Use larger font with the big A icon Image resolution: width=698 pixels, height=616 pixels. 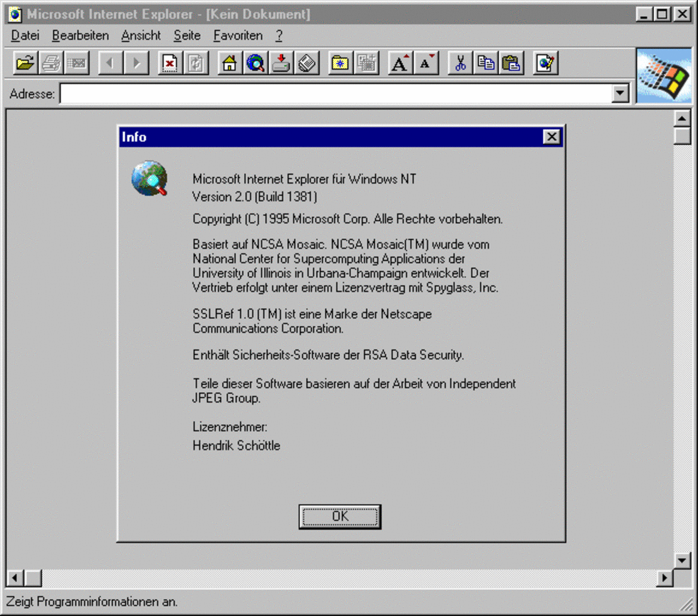coord(400,63)
